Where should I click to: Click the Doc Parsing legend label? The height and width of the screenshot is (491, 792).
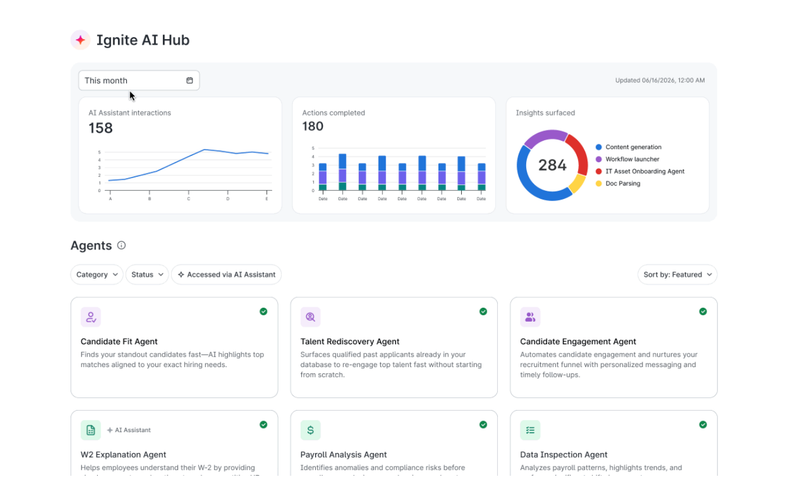tap(623, 183)
